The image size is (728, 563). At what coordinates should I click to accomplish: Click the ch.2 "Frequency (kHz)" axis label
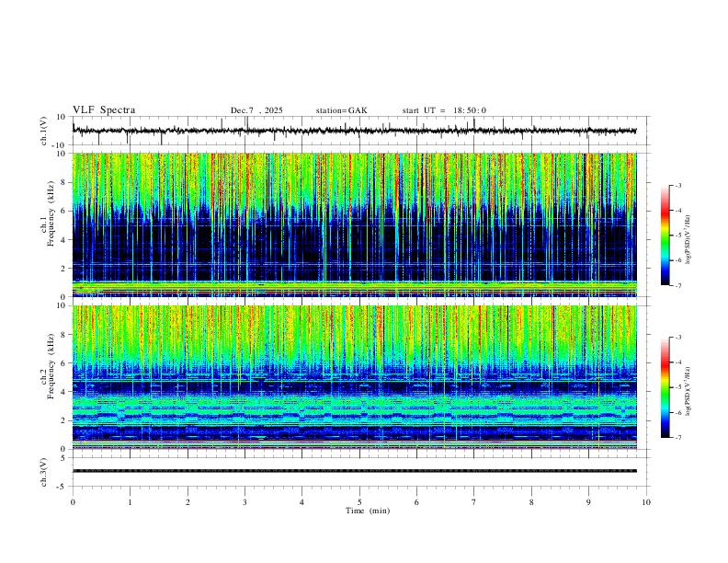[51, 366]
